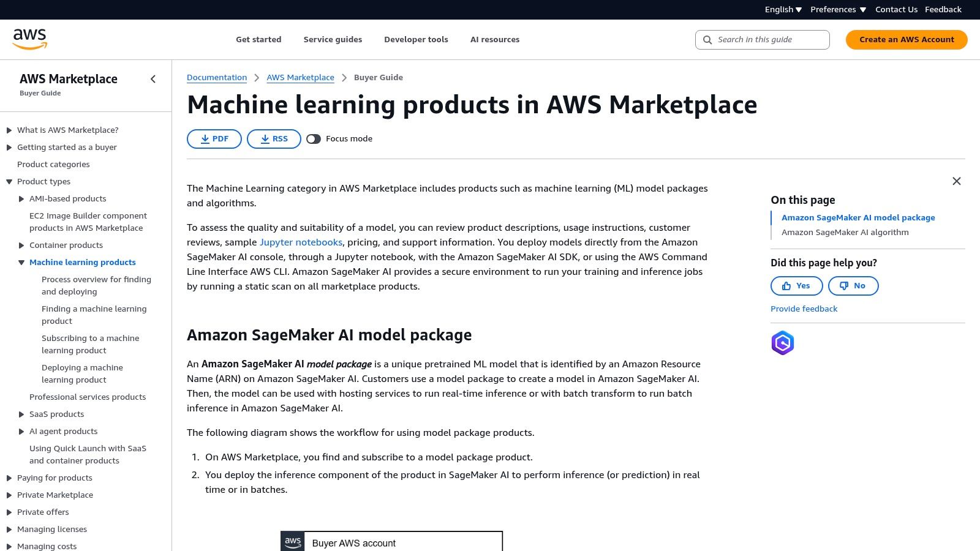This screenshot has width=980, height=551.
Task: Click the Create an AWS Account button
Action: [906, 39]
